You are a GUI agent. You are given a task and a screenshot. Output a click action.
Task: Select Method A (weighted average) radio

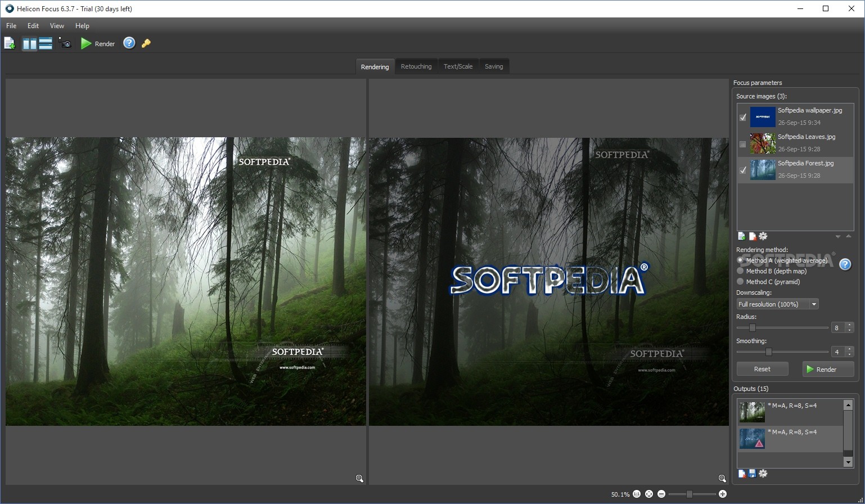pos(741,260)
